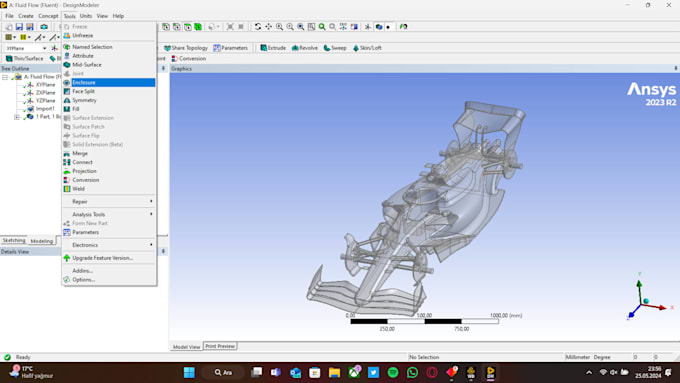The image size is (680, 383).
Task: Click the Extrude button
Action: click(273, 48)
